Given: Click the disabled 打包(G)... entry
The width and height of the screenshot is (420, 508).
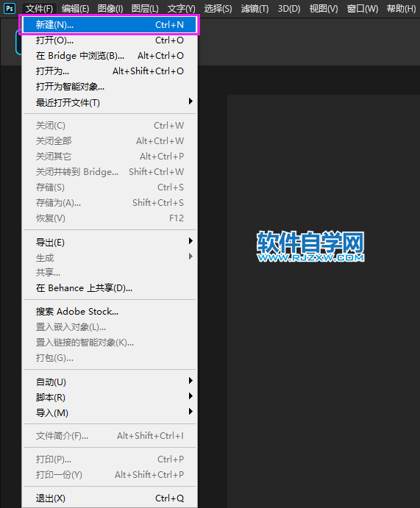Looking at the screenshot, I should click(110, 358).
